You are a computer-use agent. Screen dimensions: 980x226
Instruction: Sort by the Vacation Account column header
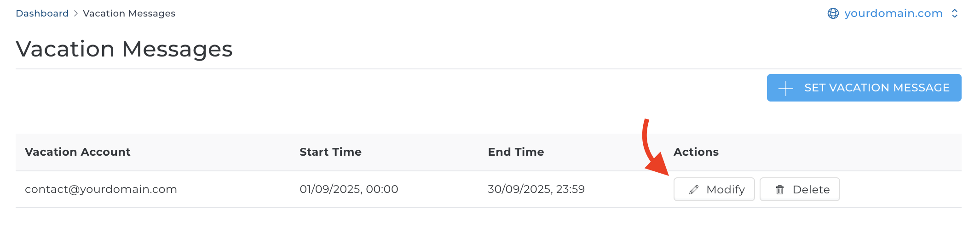pyautogui.click(x=77, y=152)
